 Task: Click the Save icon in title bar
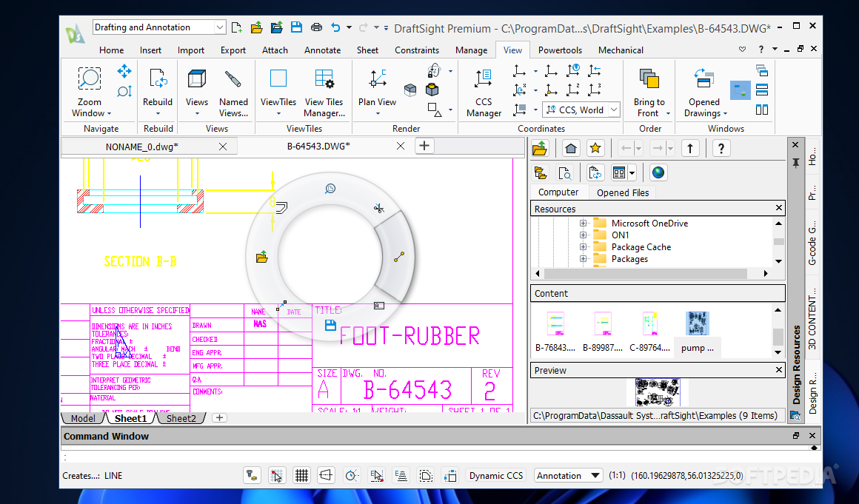pos(296,27)
